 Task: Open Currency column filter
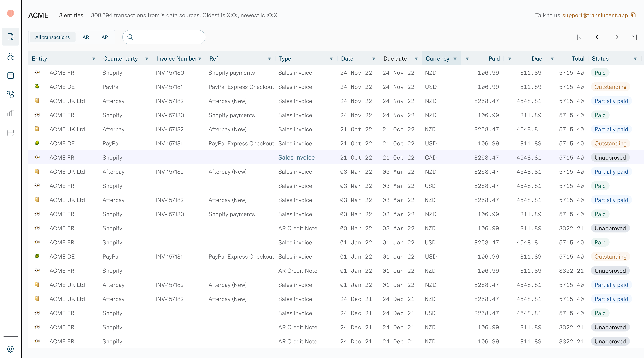[455, 58]
